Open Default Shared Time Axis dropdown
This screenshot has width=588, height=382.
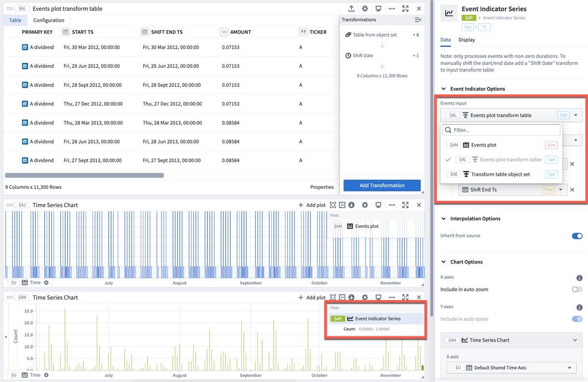point(512,368)
